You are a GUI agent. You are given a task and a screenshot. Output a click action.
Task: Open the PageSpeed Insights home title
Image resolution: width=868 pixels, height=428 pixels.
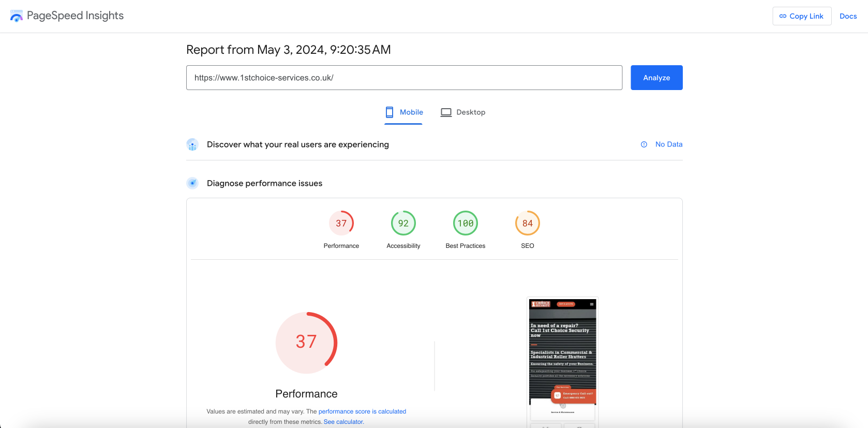pyautogui.click(x=75, y=16)
